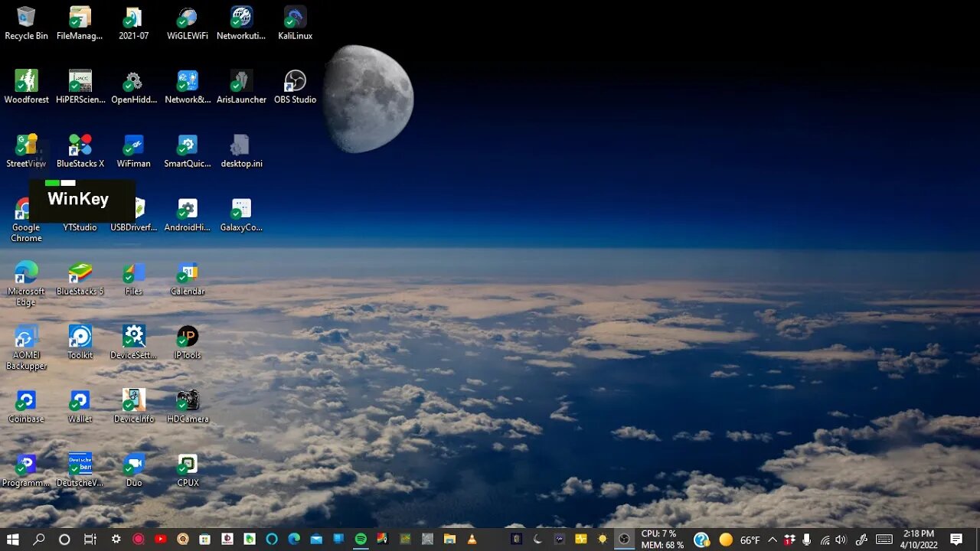This screenshot has width=980, height=551.
Task: Open VLC media player in taskbar
Action: pos(472,540)
